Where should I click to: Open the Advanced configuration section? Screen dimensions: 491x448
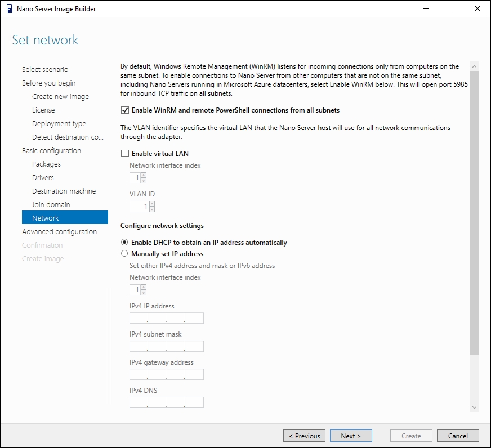click(60, 232)
